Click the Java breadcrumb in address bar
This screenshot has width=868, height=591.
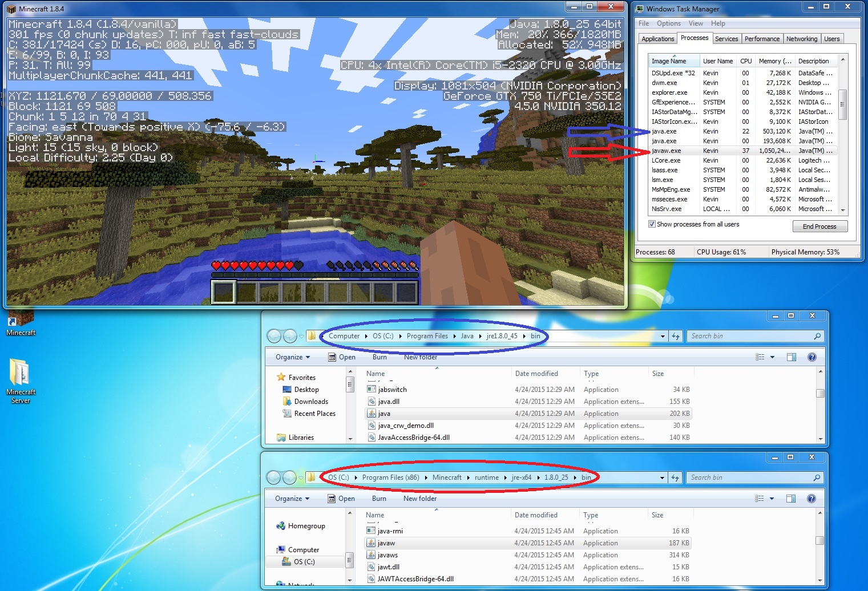click(x=467, y=336)
